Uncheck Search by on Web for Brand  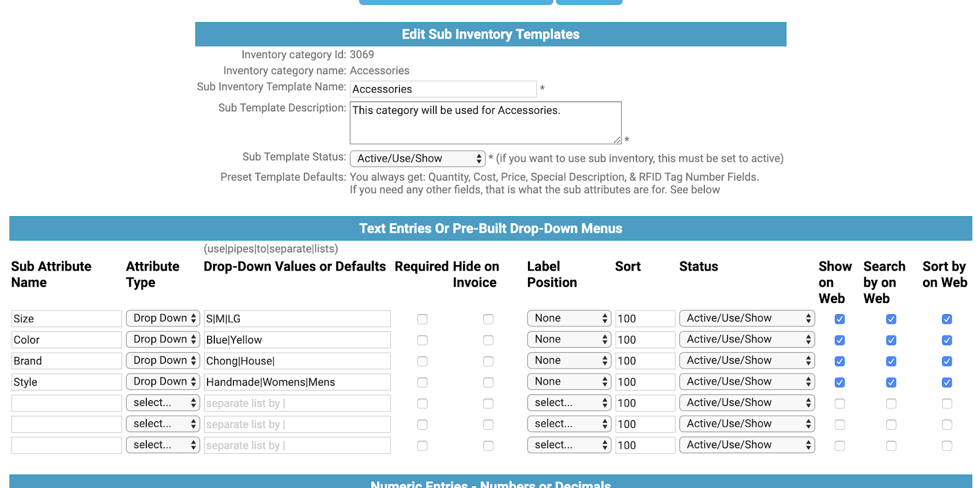pyautogui.click(x=891, y=361)
